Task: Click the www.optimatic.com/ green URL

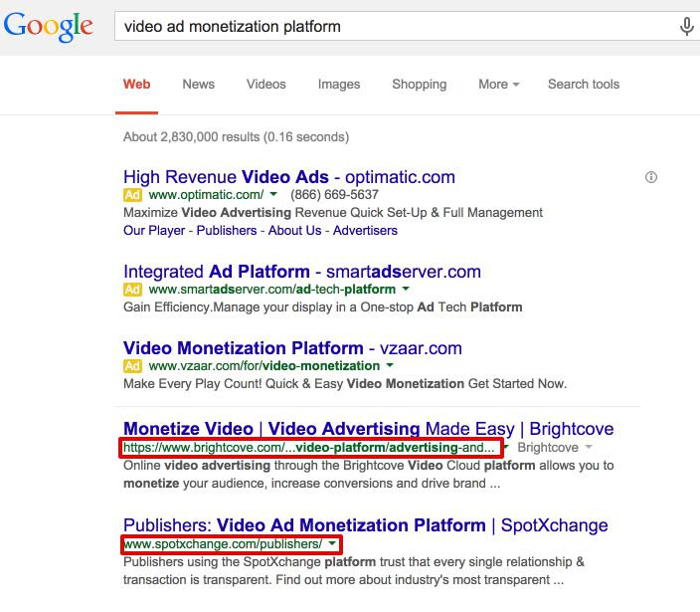Action: click(206, 195)
